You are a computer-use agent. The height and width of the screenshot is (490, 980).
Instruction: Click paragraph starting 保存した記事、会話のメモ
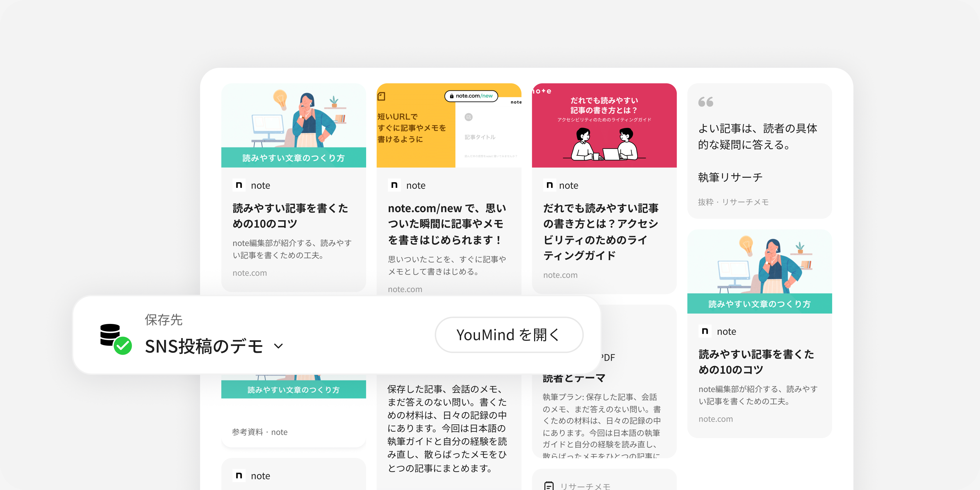pyautogui.click(x=447, y=428)
